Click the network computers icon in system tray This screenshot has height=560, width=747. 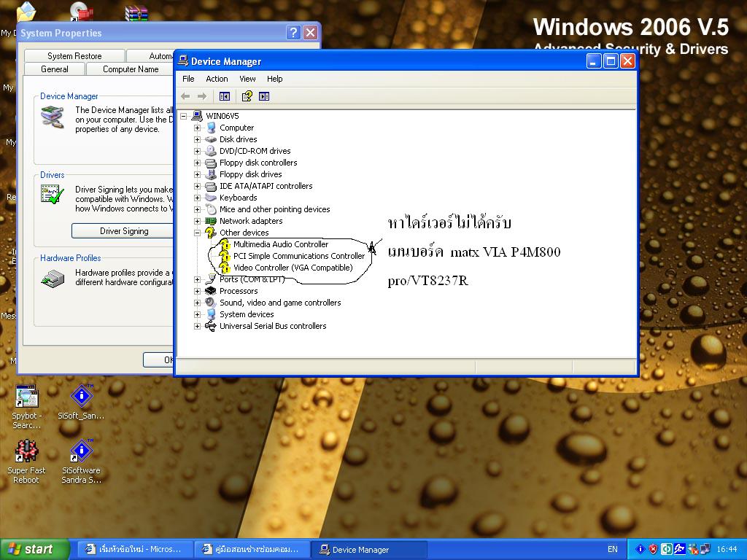tap(705, 549)
